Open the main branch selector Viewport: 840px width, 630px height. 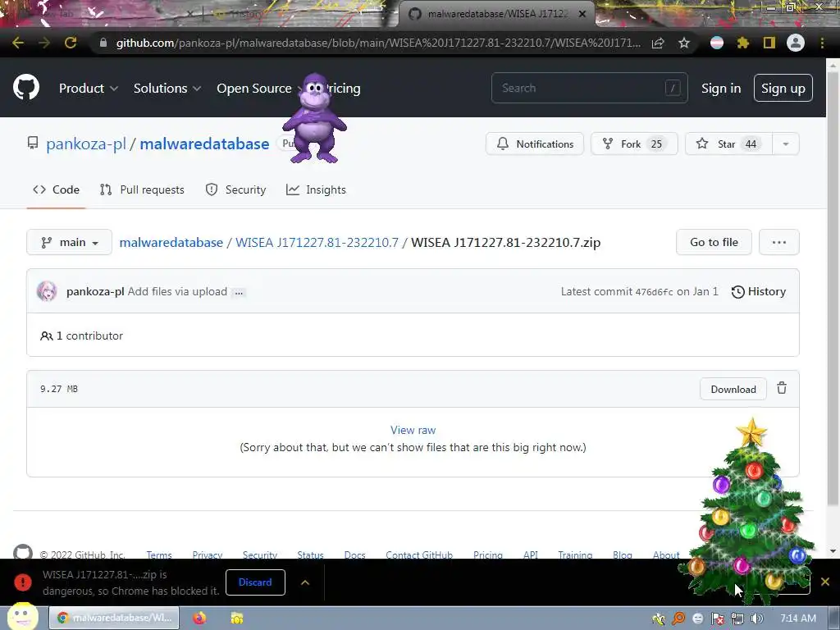69,242
